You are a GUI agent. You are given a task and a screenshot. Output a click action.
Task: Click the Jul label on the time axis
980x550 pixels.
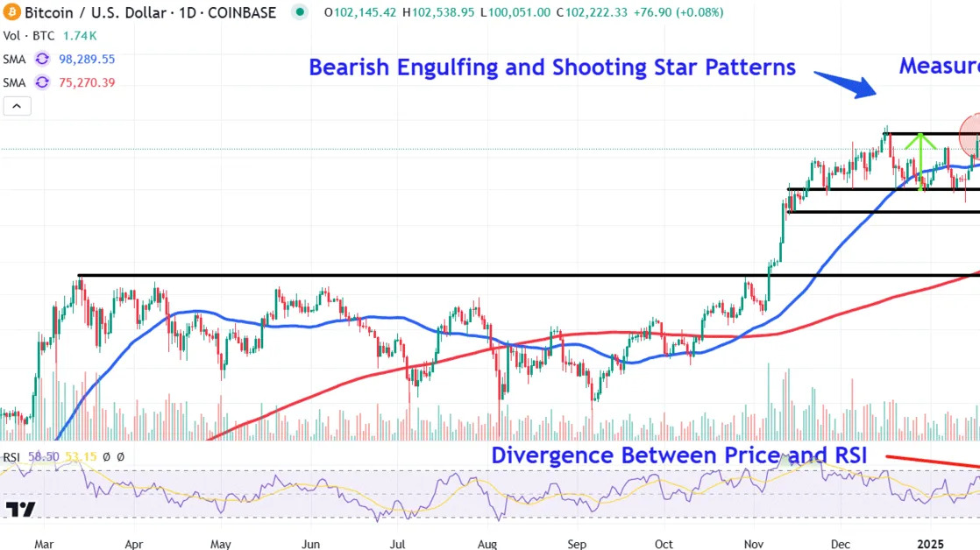[x=397, y=544]
